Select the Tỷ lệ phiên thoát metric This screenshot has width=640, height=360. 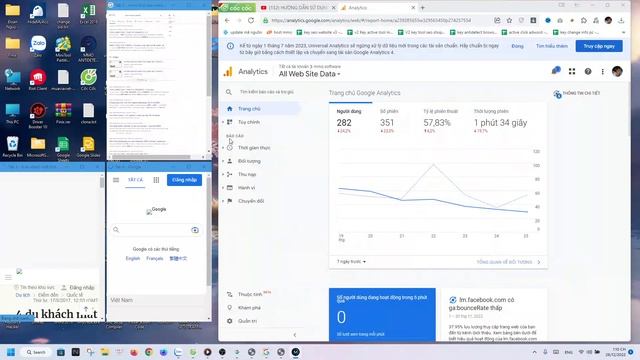pyautogui.click(x=440, y=120)
